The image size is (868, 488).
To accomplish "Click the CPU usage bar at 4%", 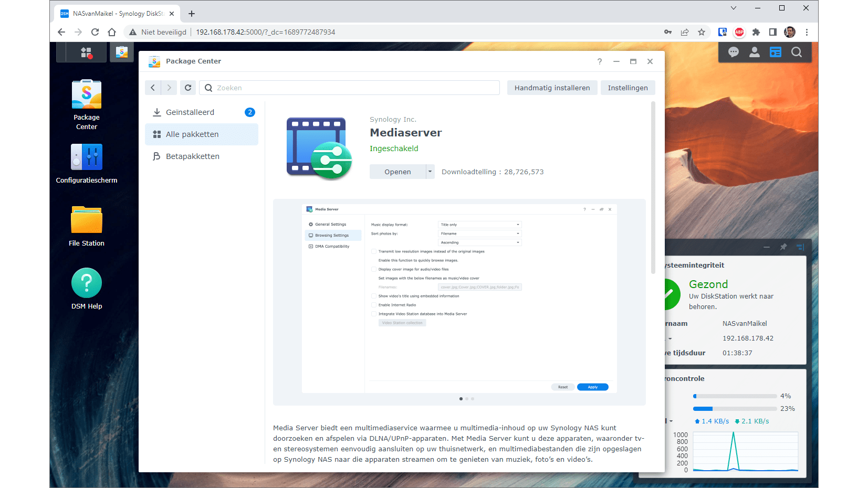I will pos(735,396).
